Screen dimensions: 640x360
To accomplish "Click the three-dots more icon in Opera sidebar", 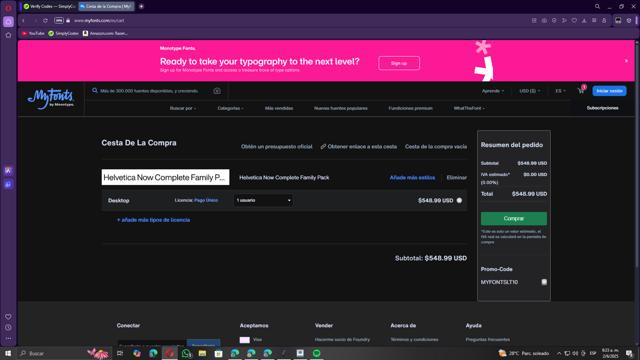I will click(8, 338).
